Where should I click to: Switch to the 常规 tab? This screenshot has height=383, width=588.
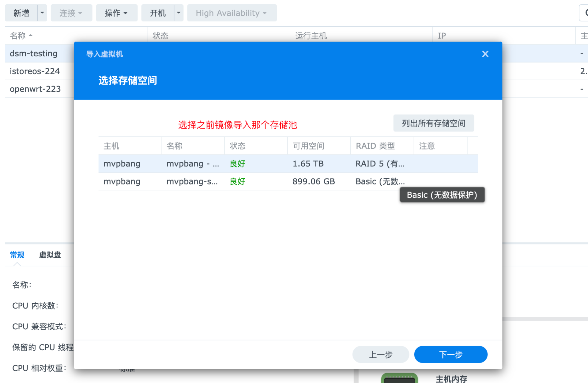(x=17, y=255)
